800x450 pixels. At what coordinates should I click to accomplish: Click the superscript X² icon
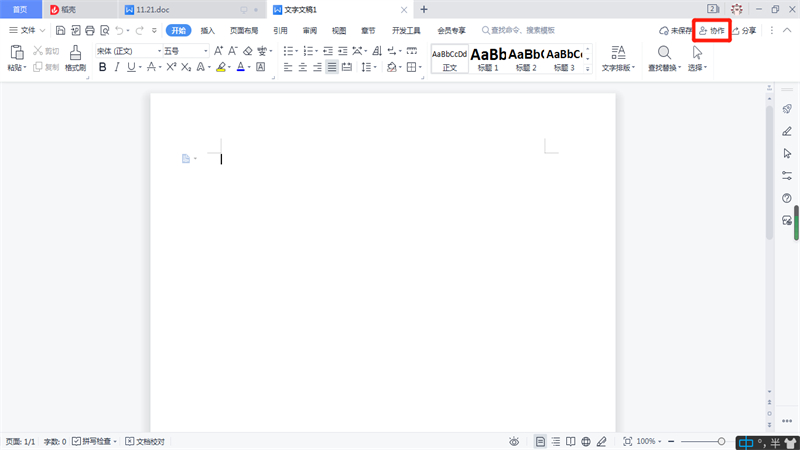[171, 67]
